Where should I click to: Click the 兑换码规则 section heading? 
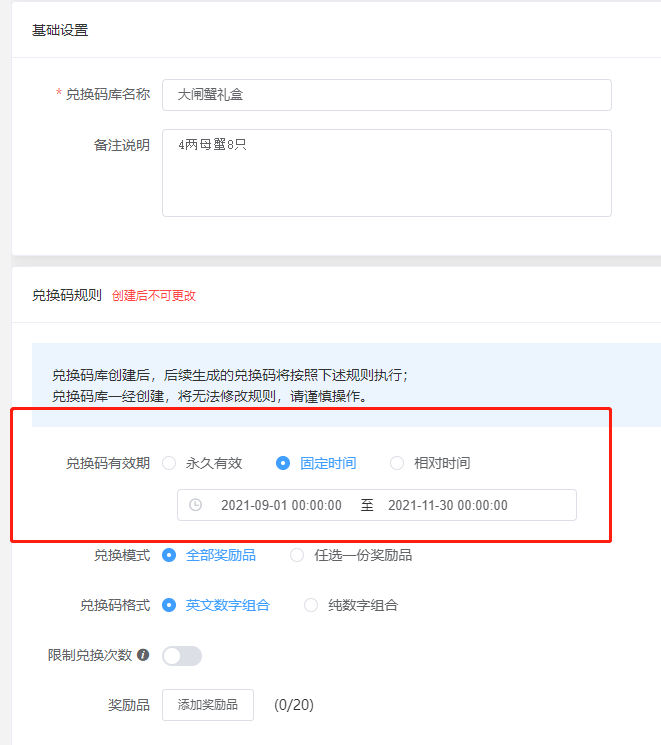point(67,296)
